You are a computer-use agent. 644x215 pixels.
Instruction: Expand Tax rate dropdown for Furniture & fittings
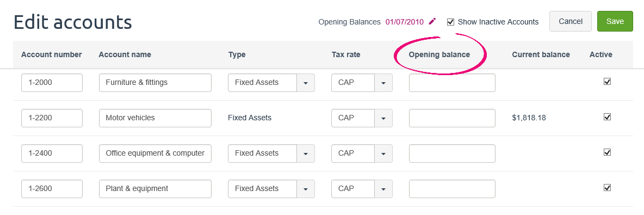pyautogui.click(x=383, y=83)
